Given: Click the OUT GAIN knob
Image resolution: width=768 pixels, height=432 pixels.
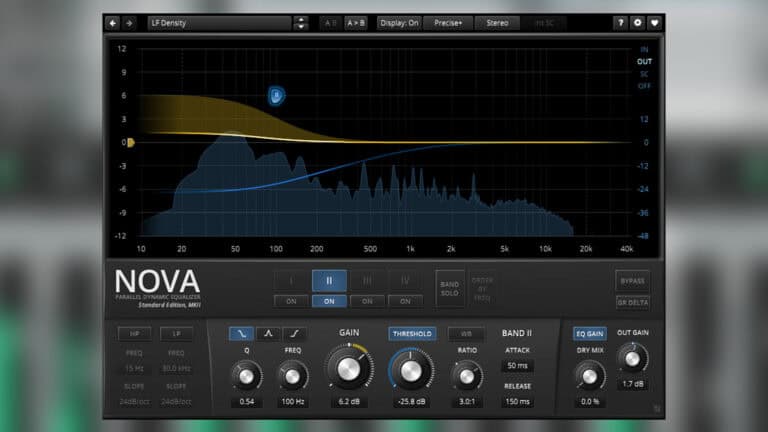Looking at the screenshot, I should click(632, 359).
